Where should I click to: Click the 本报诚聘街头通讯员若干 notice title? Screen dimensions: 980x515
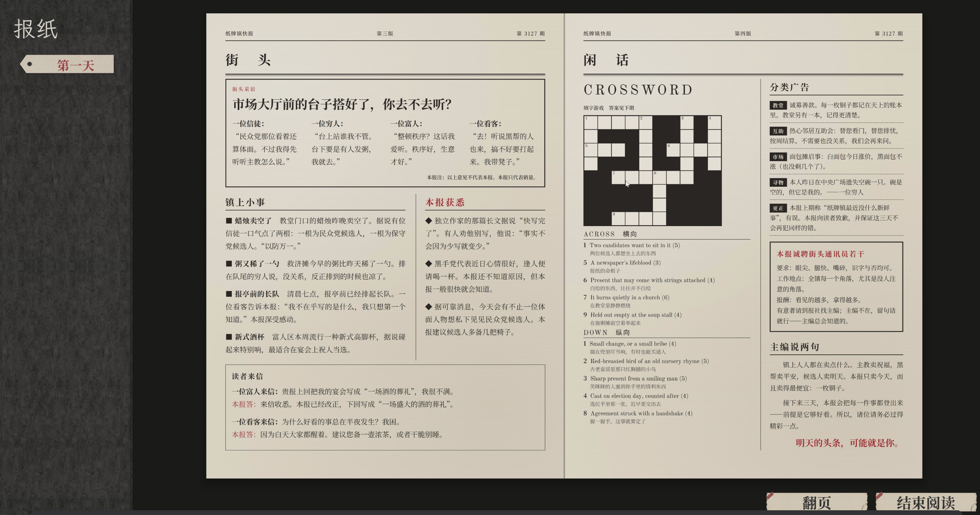pyautogui.click(x=820, y=254)
